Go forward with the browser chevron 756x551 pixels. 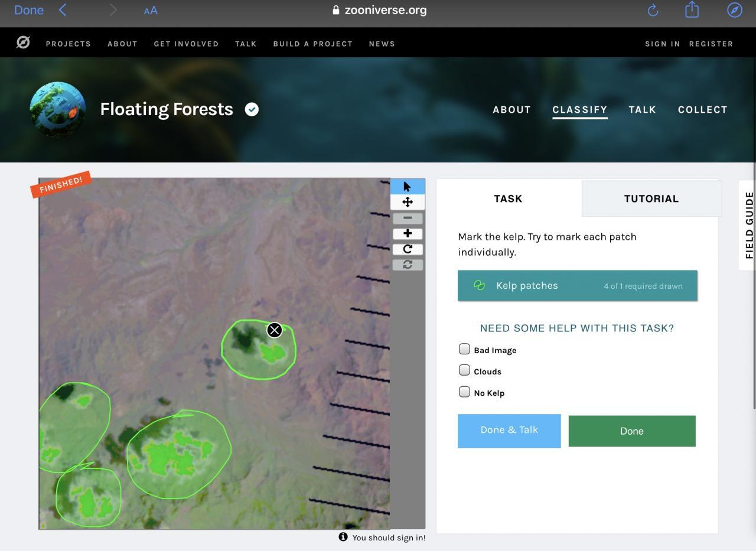(x=113, y=10)
